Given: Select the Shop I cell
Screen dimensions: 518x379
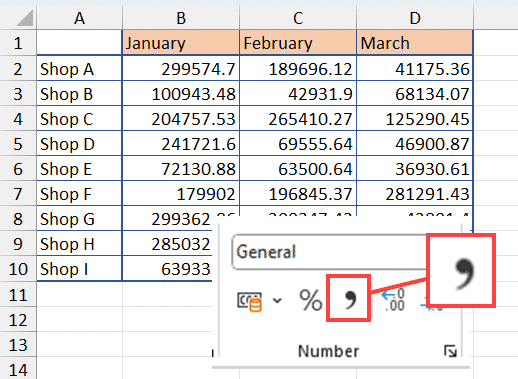Looking at the screenshot, I should point(79,269).
